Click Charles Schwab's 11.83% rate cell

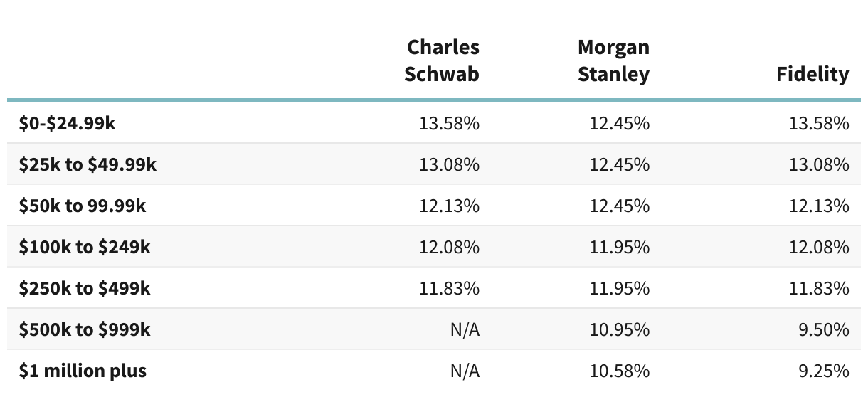[x=449, y=288]
